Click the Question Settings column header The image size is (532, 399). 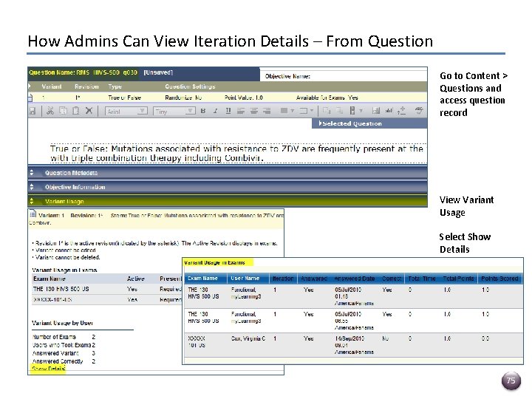pyautogui.click(x=190, y=86)
